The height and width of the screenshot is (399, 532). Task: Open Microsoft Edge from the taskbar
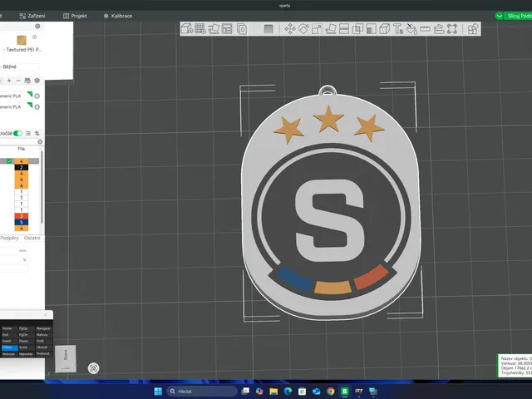click(x=288, y=392)
